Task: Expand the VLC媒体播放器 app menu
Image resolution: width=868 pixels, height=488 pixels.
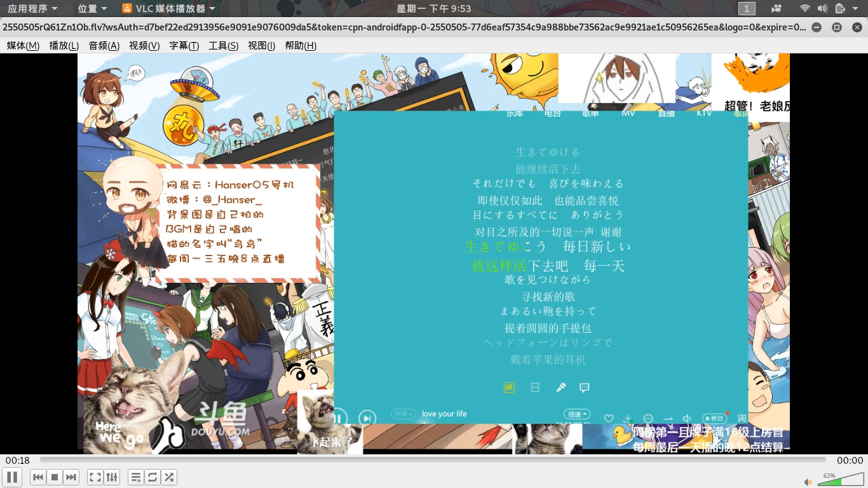Action: (x=168, y=8)
